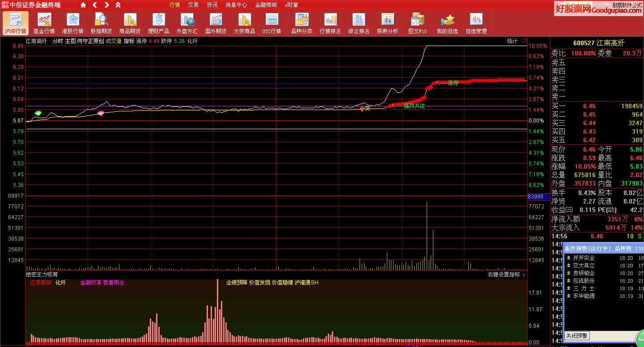644x347 pixels.
Task: Click 右键设置指标 label
Action: pos(504,275)
